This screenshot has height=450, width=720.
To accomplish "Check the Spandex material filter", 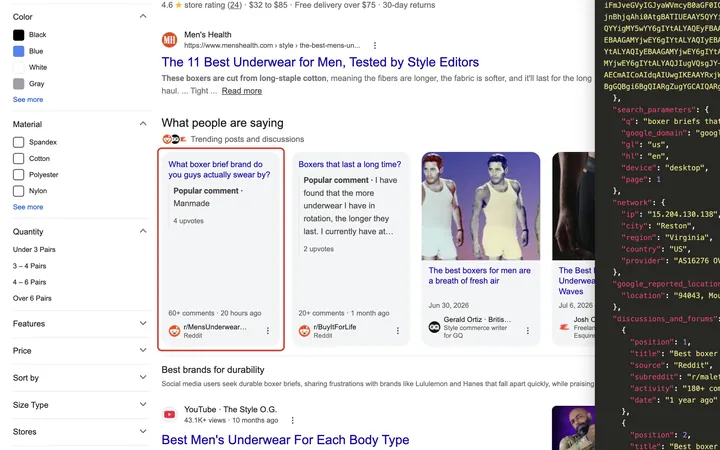I will pyautogui.click(x=18, y=142).
